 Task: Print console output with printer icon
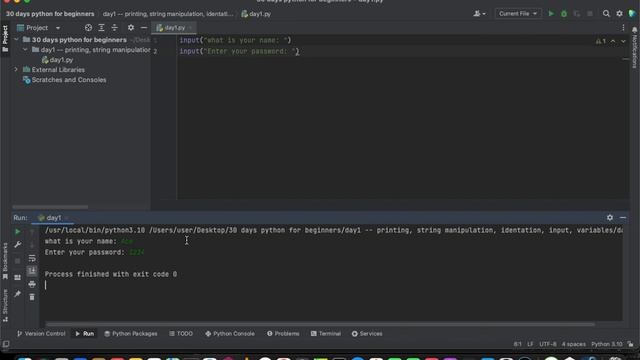tap(32, 284)
